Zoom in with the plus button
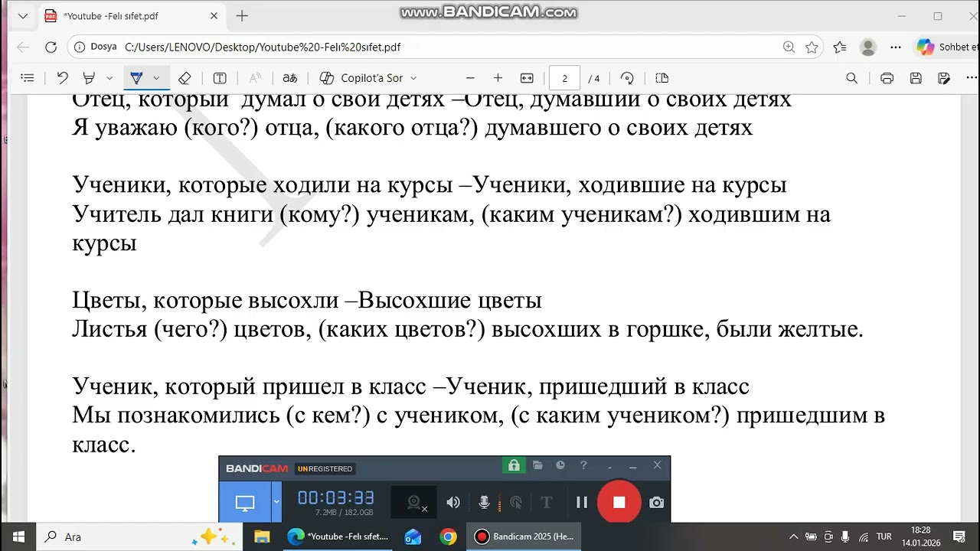Image resolution: width=980 pixels, height=551 pixels. click(x=498, y=78)
